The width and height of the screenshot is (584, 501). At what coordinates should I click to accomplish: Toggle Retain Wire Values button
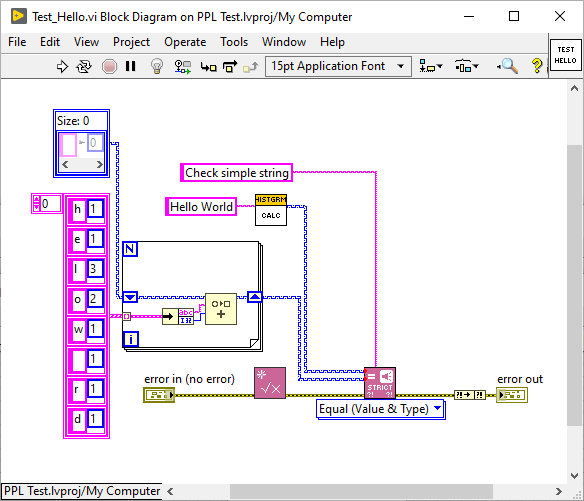point(182,67)
